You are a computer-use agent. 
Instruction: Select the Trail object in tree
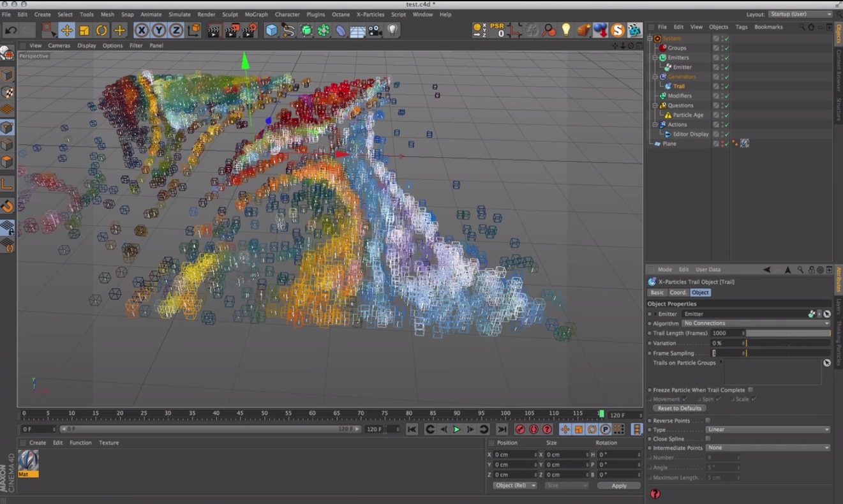tap(678, 86)
